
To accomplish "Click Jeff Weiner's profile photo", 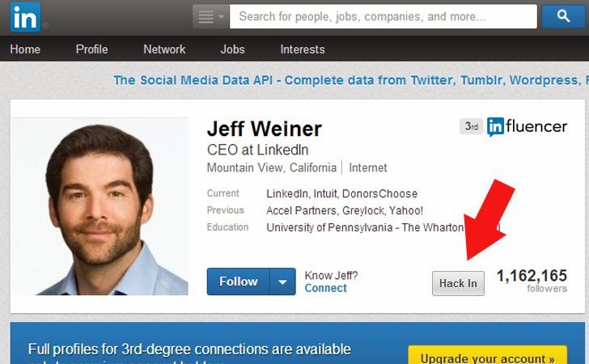I will [x=100, y=206].
